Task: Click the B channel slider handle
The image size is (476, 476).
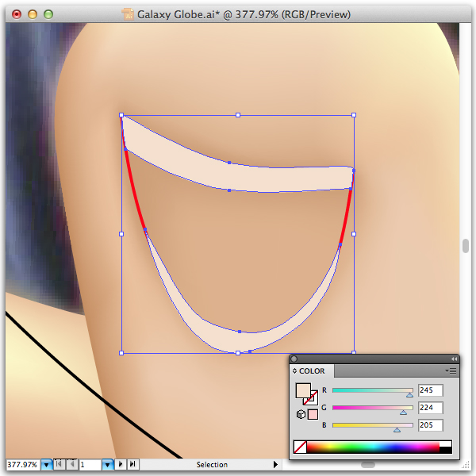Action: tap(397, 430)
